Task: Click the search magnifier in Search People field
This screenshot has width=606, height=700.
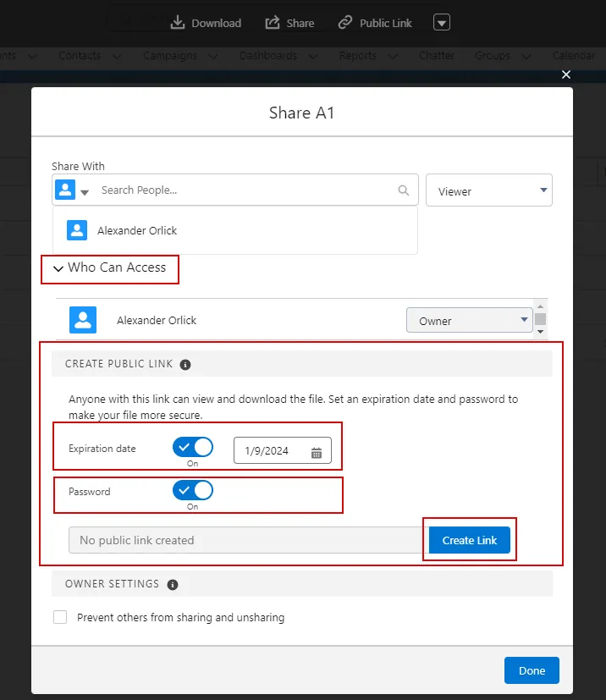Action: tap(404, 190)
